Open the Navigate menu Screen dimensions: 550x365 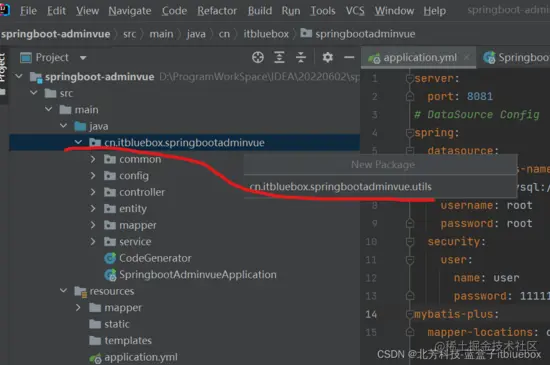[x=130, y=11]
